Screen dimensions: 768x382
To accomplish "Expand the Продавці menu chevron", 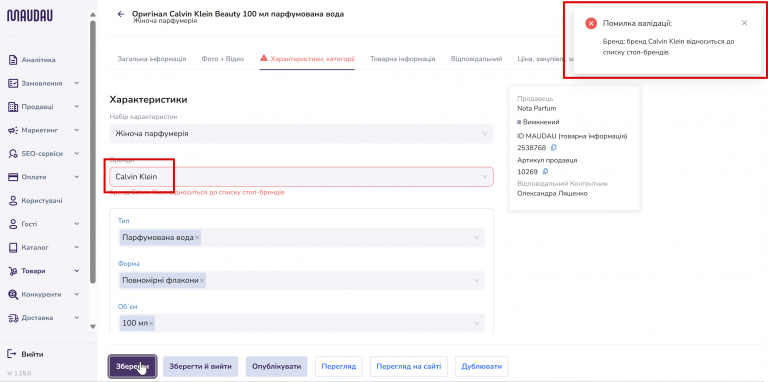I will pyautogui.click(x=76, y=107).
